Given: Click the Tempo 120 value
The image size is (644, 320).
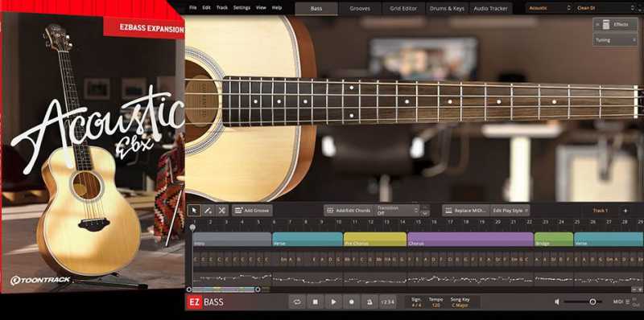Looking at the screenshot, I should [436, 306].
